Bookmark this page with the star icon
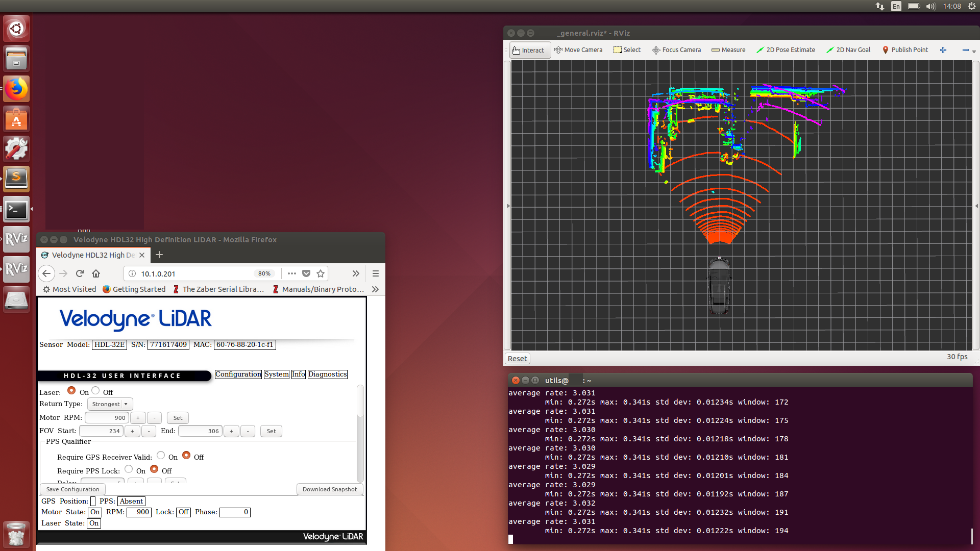 click(x=321, y=273)
